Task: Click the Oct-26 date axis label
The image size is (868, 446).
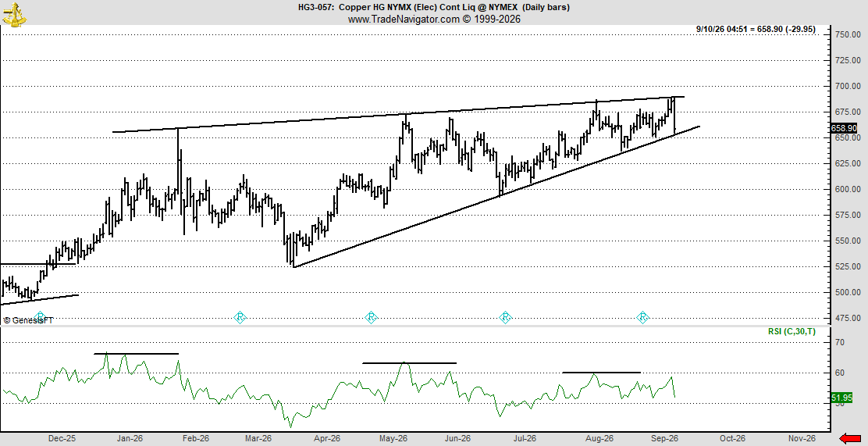Action: 731,438
